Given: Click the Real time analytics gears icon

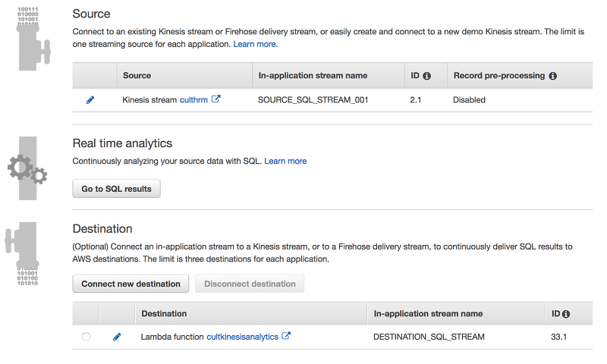Looking at the screenshot, I should pos(29,168).
